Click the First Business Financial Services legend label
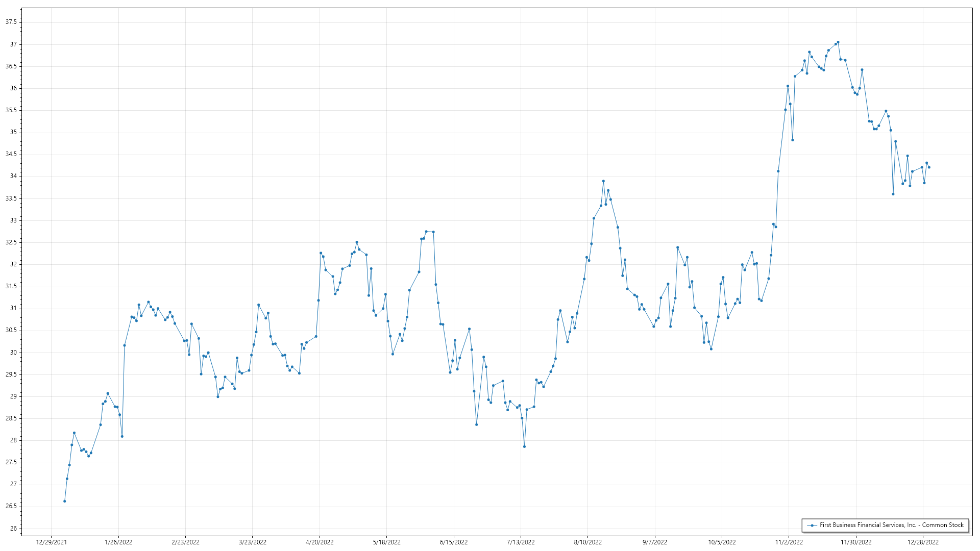Screen dimensions: 980x551 pyautogui.click(x=891, y=525)
